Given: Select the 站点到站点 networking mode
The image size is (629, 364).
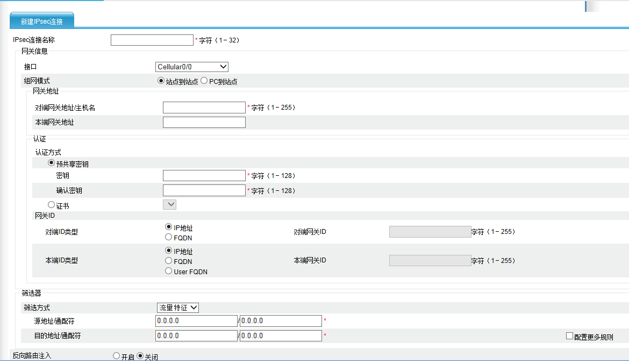Looking at the screenshot, I should 161,81.
